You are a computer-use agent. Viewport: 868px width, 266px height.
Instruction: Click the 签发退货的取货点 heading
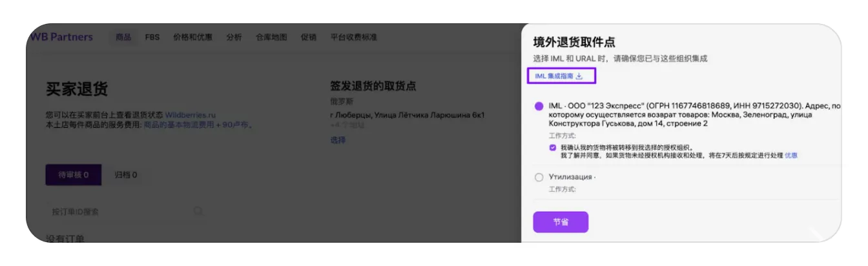click(x=373, y=86)
